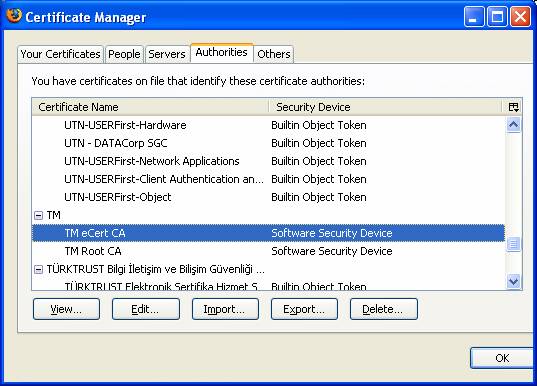Sort by Certificate Name column header

[x=150, y=107]
